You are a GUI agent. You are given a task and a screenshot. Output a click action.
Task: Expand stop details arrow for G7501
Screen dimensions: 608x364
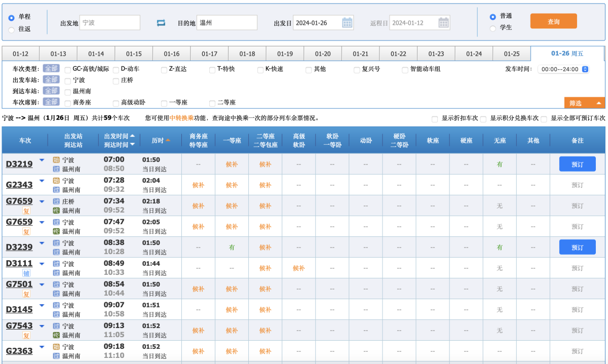(42, 285)
